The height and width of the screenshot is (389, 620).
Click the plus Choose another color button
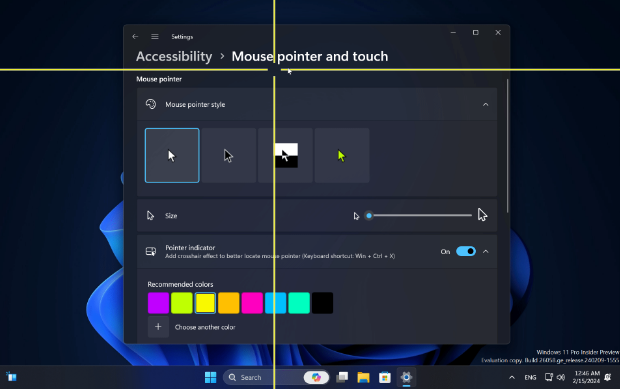(158, 327)
